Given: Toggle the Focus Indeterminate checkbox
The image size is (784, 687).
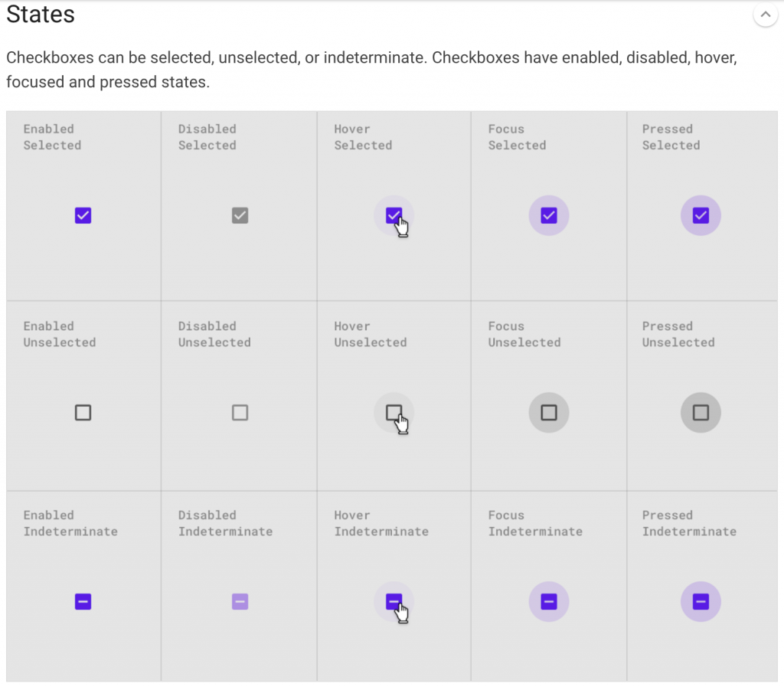Looking at the screenshot, I should tap(549, 601).
